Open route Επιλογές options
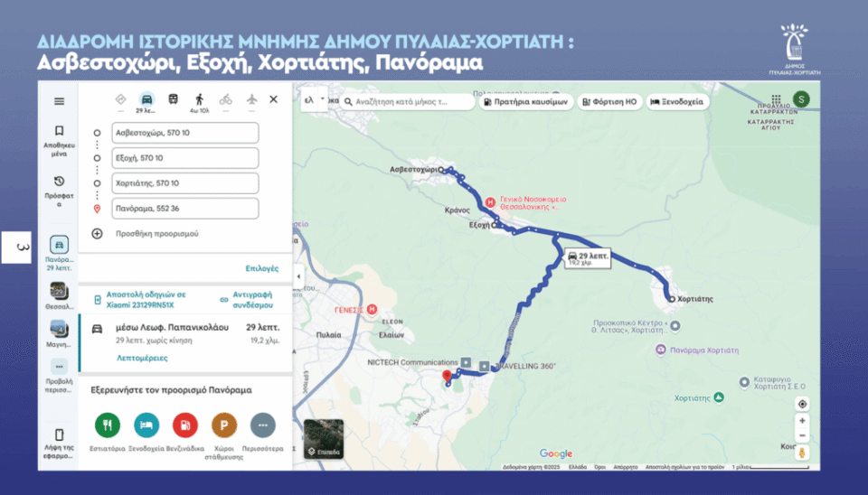This screenshot has width=868, height=495. pos(262,268)
